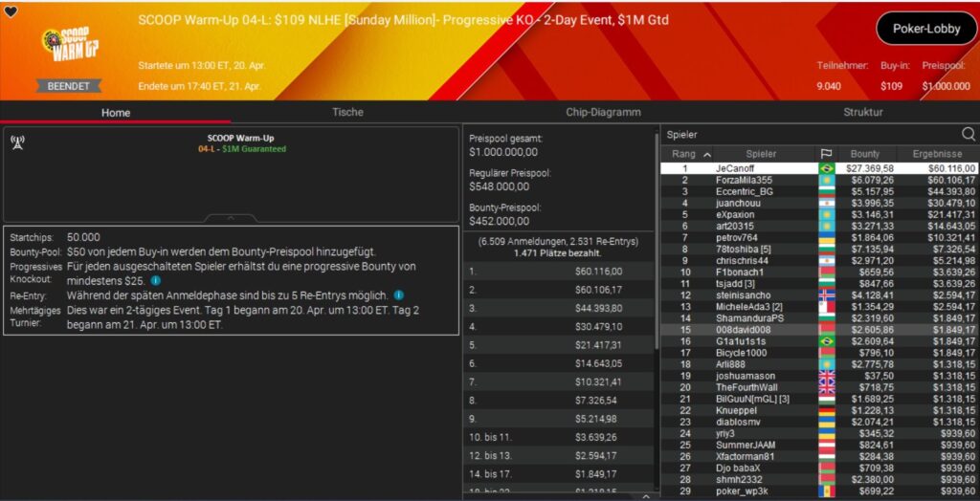Click Regulärer Preispool amount $548.000,00

500,186
